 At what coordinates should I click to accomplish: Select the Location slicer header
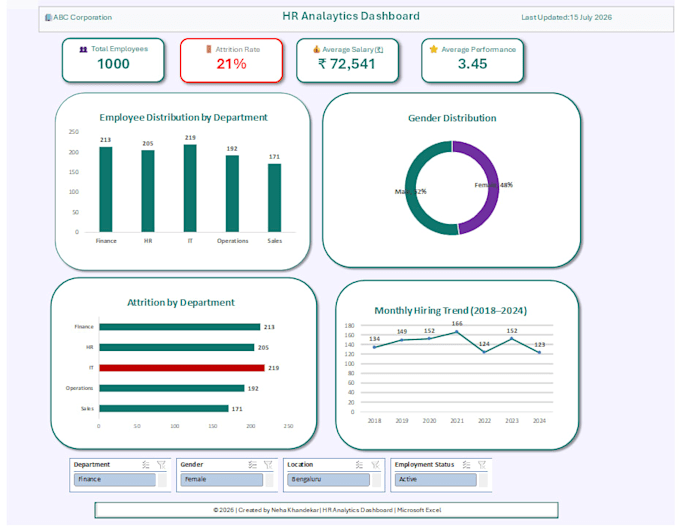[x=300, y=465]
